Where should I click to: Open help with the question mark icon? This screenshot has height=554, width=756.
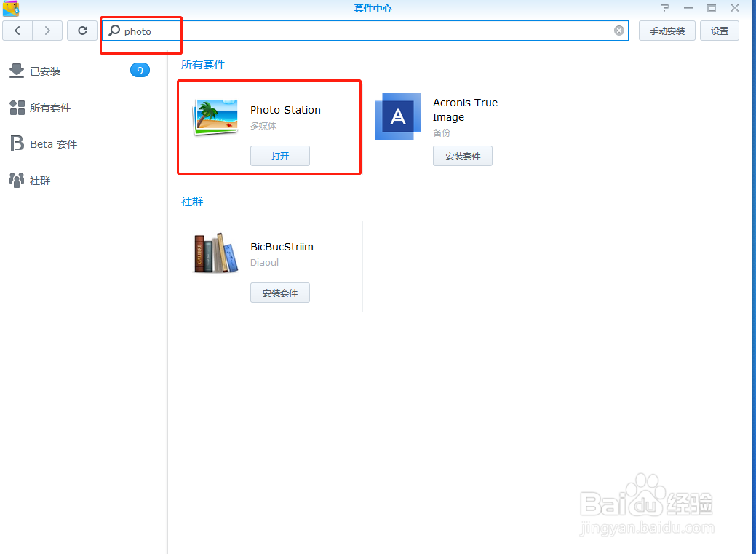point(665,8)
